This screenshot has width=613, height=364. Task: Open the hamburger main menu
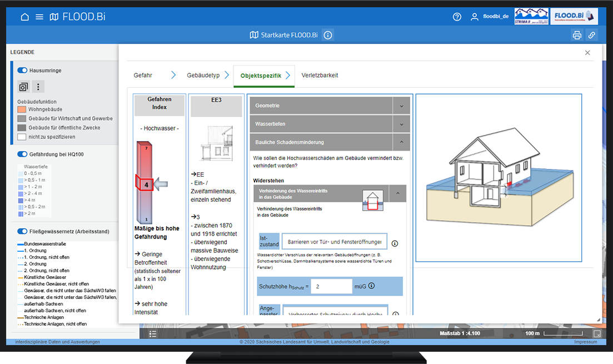pyautogui.click(x=39, y=17)
